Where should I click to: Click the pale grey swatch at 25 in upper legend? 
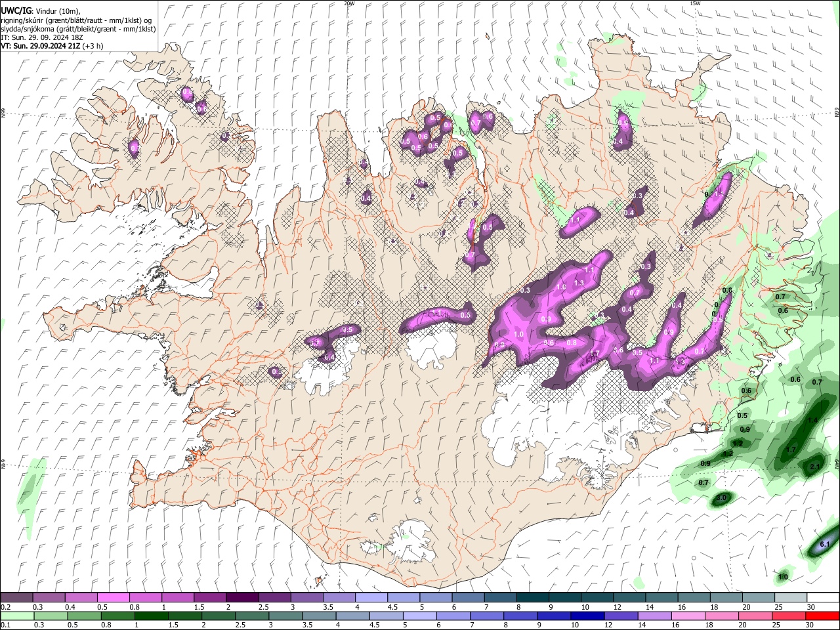tap(790, 598)
